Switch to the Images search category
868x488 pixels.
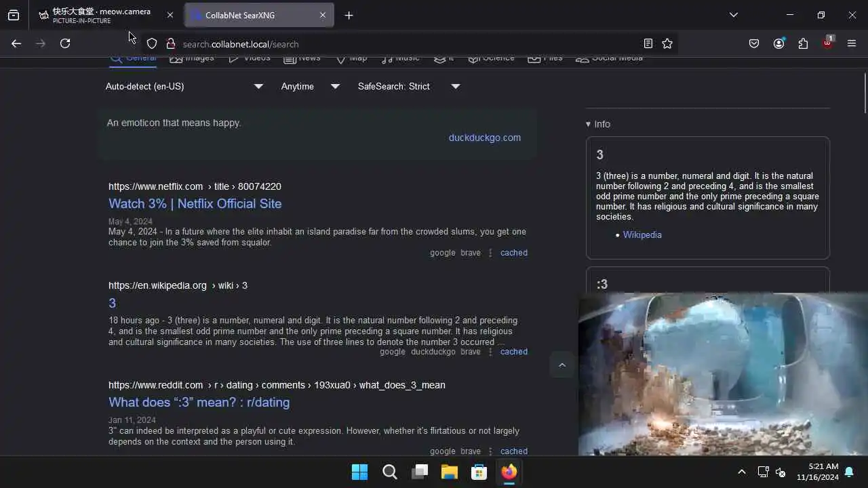pyautogui.click(x=192, y=59)
